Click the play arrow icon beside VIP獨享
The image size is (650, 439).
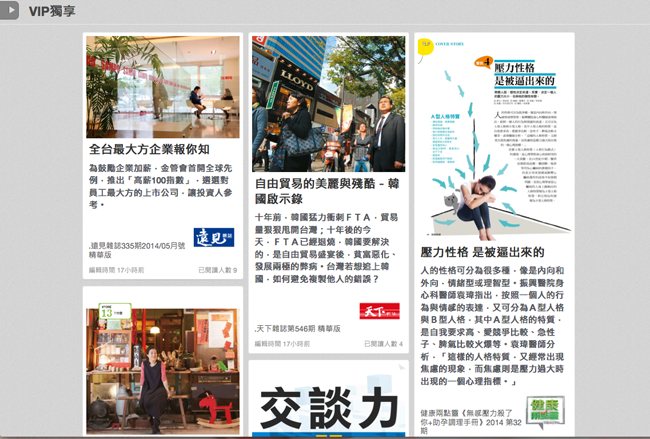(9, 10)
